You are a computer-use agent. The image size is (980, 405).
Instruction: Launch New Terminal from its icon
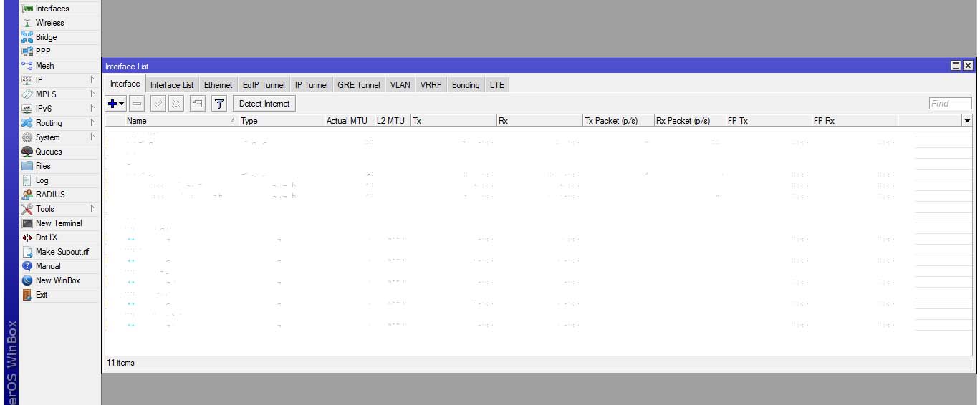pos(27,223)
